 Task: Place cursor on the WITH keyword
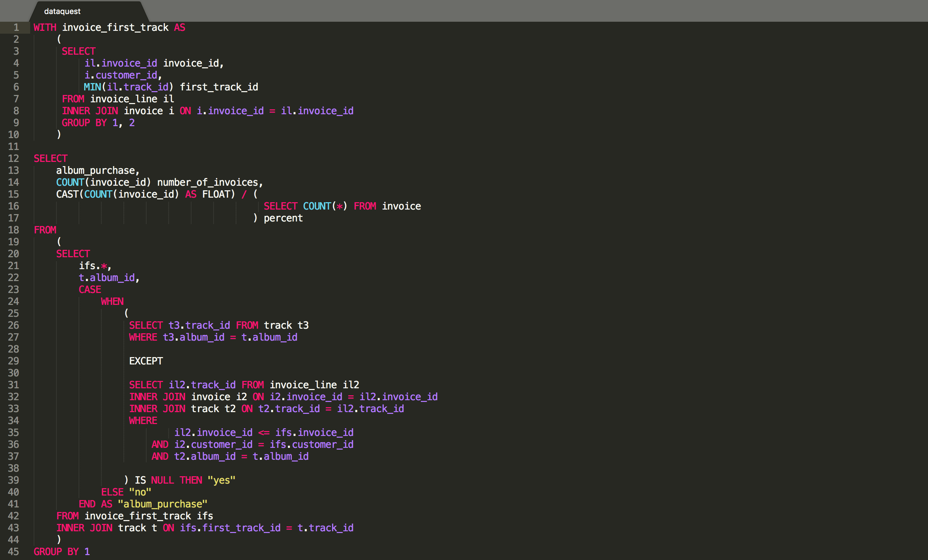(x=45, y=27)
